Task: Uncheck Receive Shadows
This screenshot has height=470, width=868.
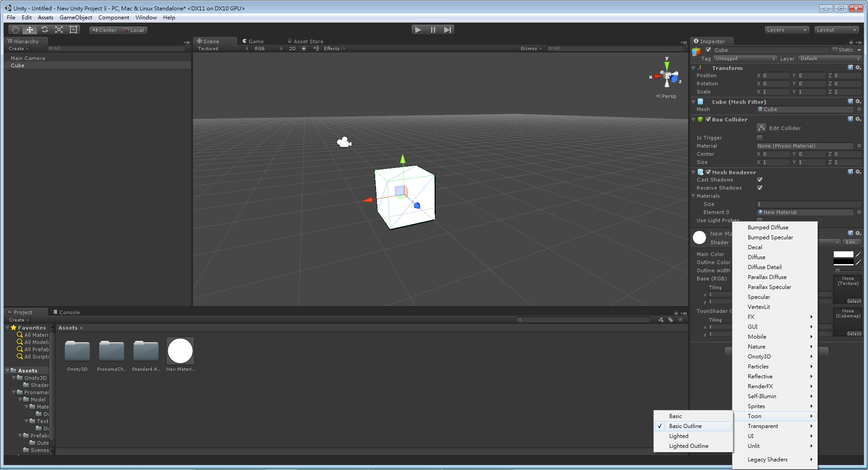Action: (x=760, y=188)
